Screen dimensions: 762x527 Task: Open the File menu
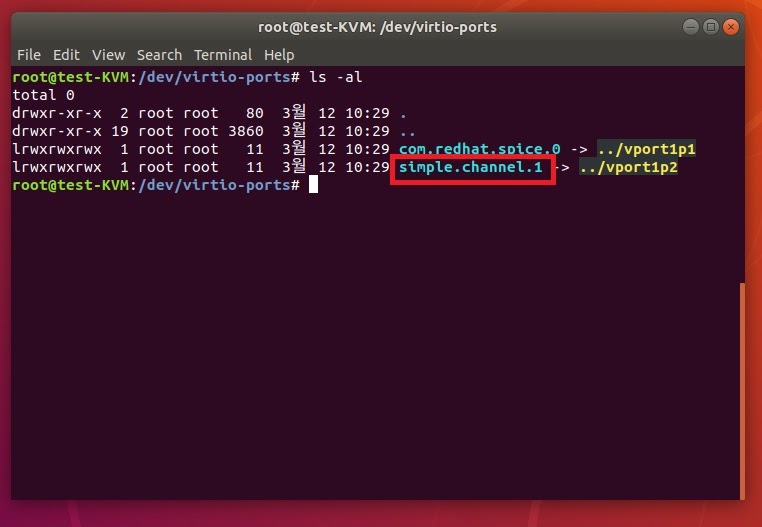pyautogui.click(x=29, y=55)
